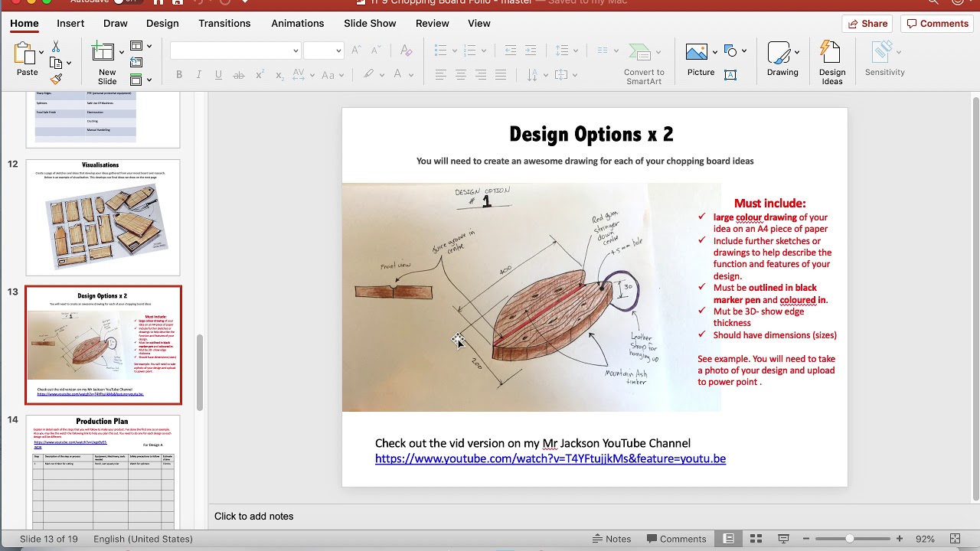980x551 pixels.
Task: Open the bullets list dropdown
Action: [455, 51]
